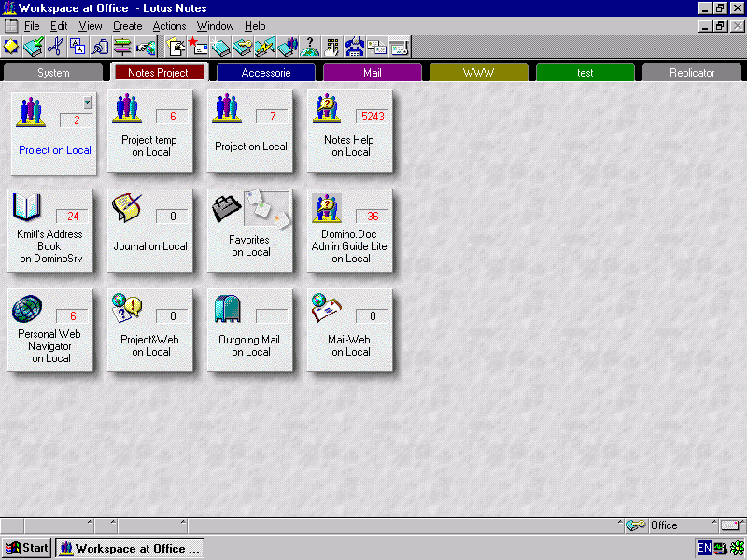The height and width of the screenshot is (560, 747).
Task: Select Project on Local tile showing 7 unread
Action: (250, 131)
